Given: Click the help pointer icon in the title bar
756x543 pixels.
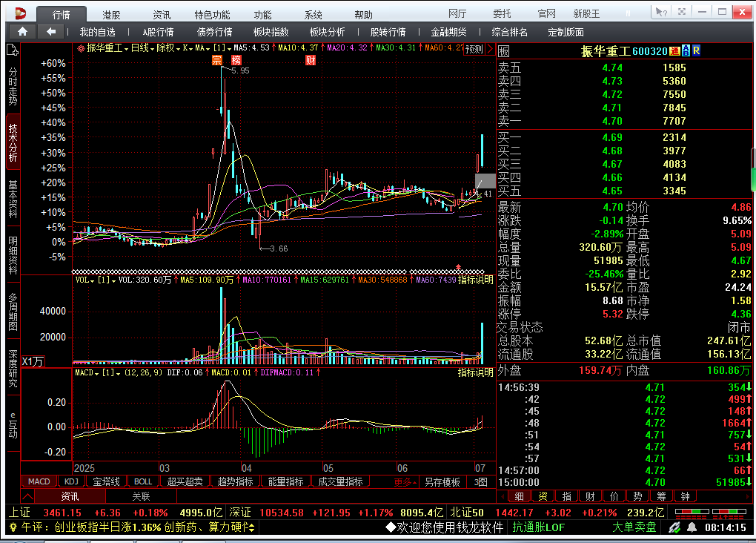Looking at the screenshot, I should point(661,12).
